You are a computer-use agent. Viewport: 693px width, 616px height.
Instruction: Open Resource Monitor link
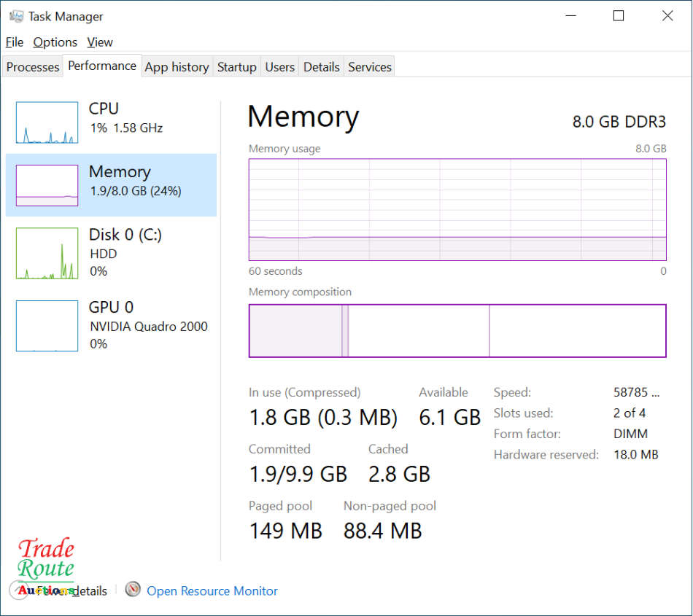[212, 591]
